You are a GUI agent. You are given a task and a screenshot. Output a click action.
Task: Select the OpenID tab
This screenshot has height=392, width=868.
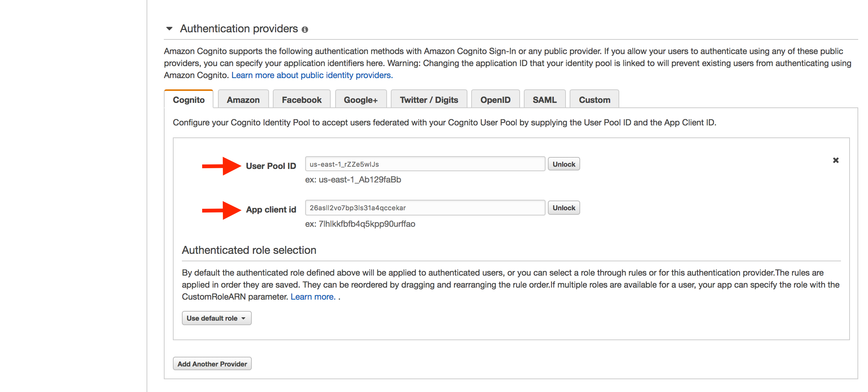tap(495, 100)
